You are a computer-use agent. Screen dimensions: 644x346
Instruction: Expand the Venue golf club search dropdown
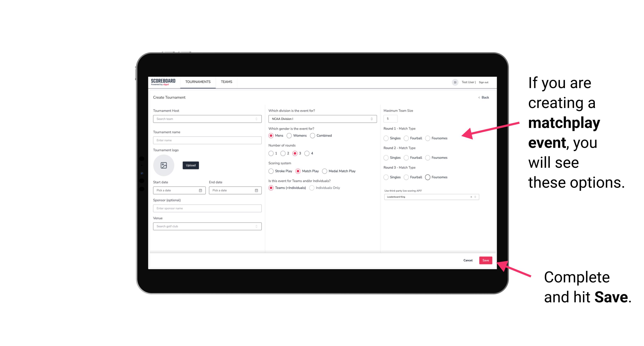point(256,226)
